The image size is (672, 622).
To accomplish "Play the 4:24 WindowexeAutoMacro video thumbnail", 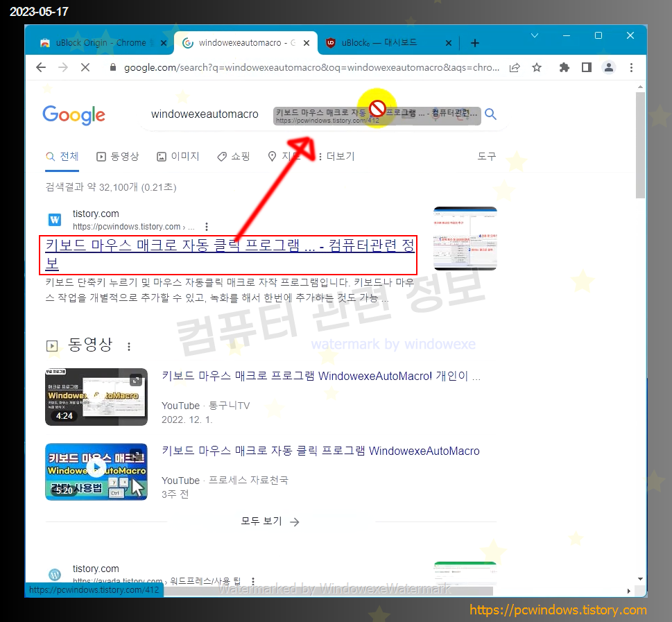I will coord(96,397).
